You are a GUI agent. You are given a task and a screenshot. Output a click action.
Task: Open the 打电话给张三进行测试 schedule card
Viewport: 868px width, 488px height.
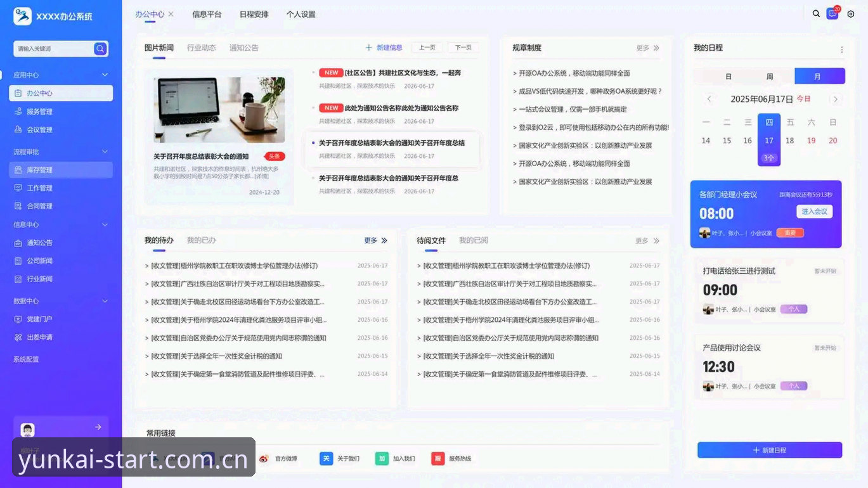tap(769, 292)
